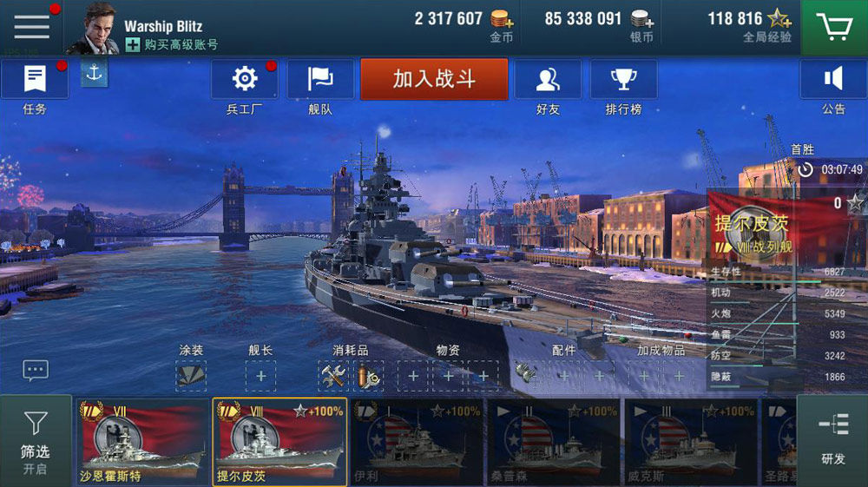Select the 沙恩霍斯特 ship card
Screen dimensions: 868x487
pos(143,442)
